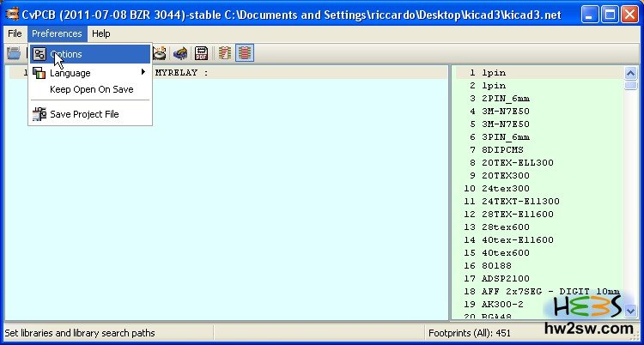The image size is (644, 345).
Task: Toggle Keep Open On Save option
Action: click(x=91, y=89)
